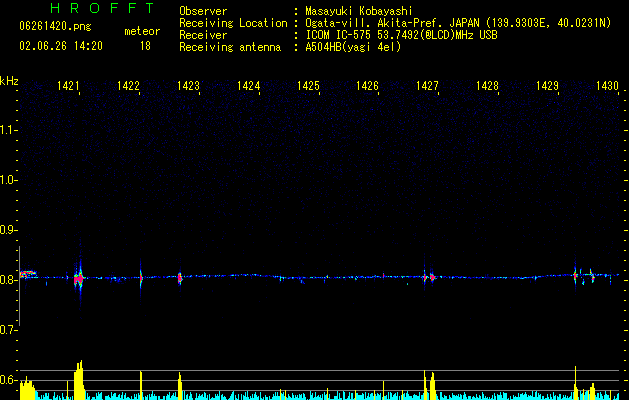629x400 pixels.
Task: Click the 1426 time marker
Action: click(367, 86)
